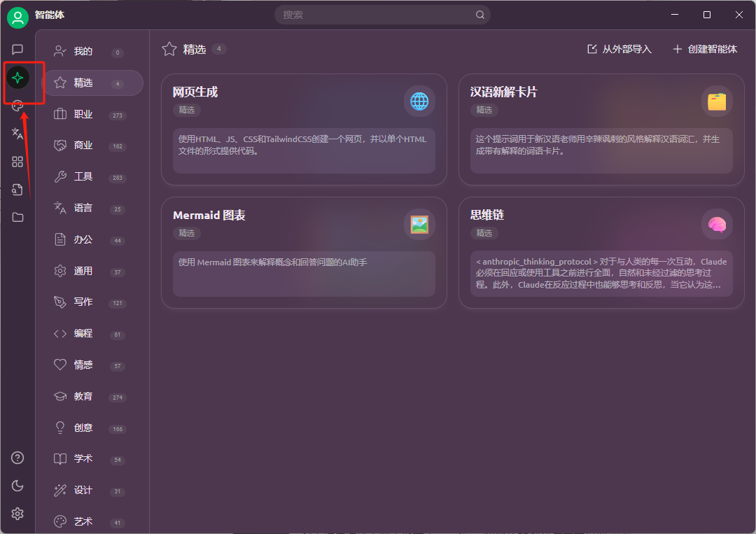Select the 商业 category

[92, 146]
